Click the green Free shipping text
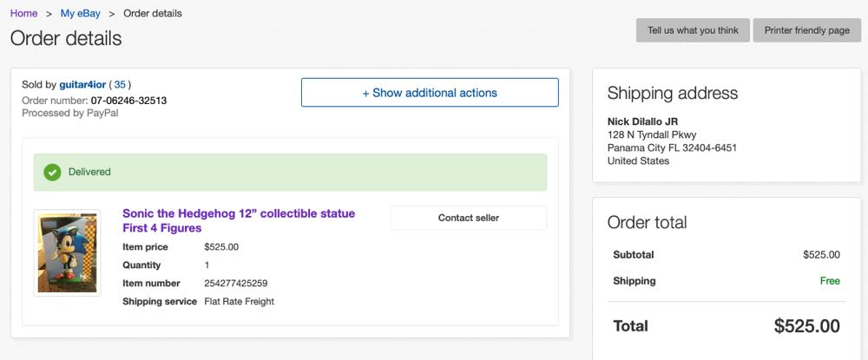The height and width of the screenshot is (360, 868). click(830, 281)
